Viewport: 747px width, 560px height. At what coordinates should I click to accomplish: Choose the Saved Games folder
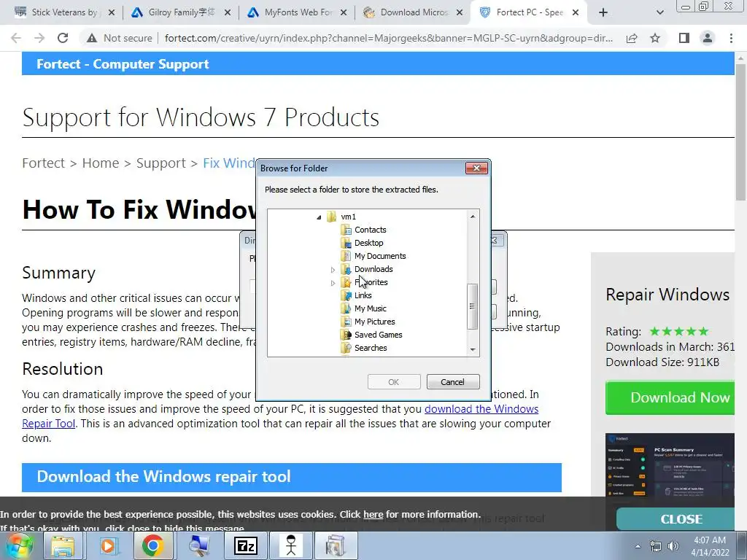coord(379,335)
